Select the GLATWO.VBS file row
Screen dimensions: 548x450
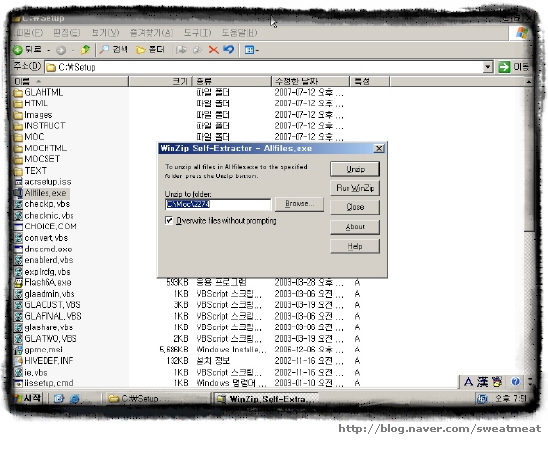pos(187,339)
